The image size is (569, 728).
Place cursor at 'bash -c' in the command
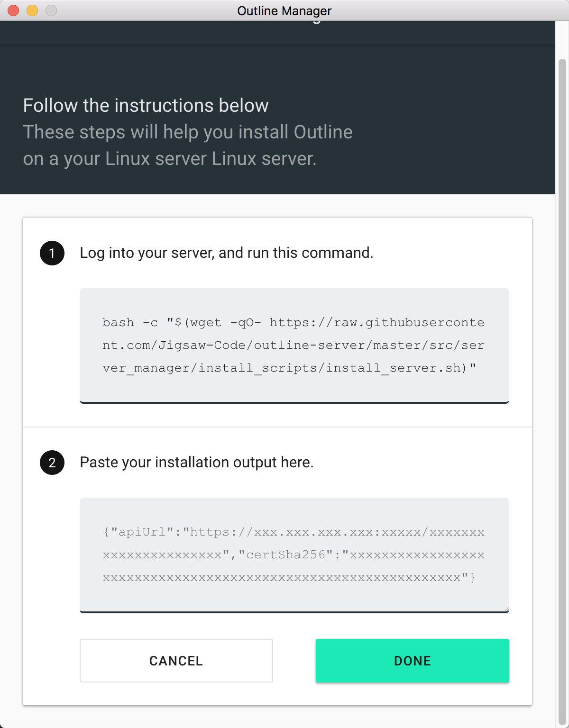point(130,323)
